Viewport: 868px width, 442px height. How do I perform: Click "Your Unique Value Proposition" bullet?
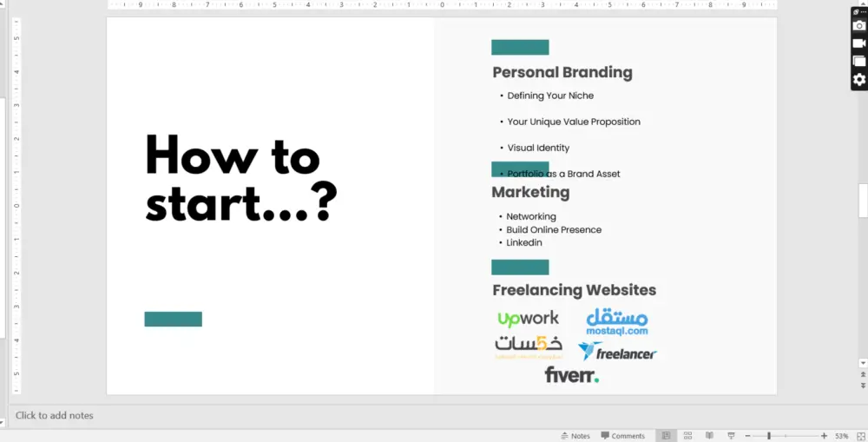(x=574, y=122)
